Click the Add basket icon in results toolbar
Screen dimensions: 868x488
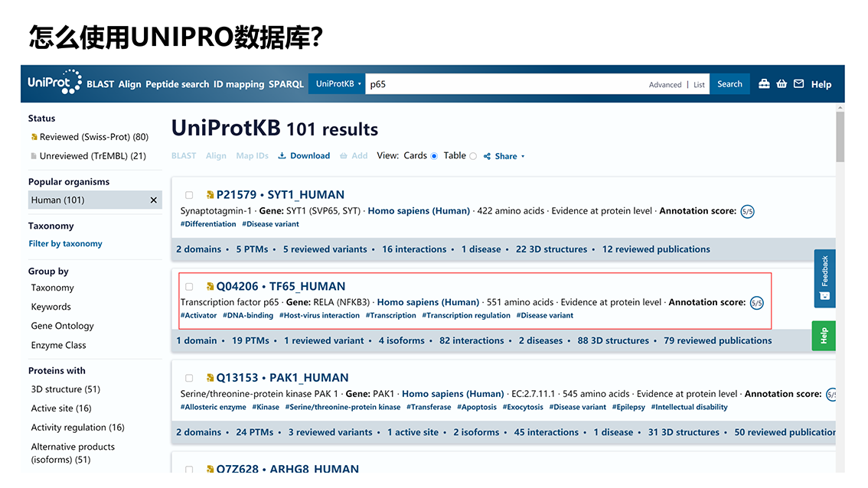343,156
